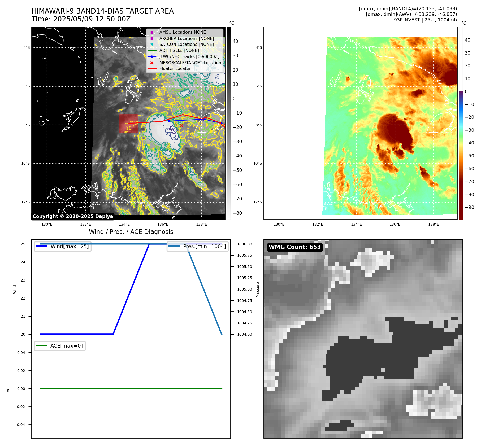Select the legend entry 'ARCHER Locations [NONE]'
Viewport: 481px width, 448px height.
(x=187, y=38)
